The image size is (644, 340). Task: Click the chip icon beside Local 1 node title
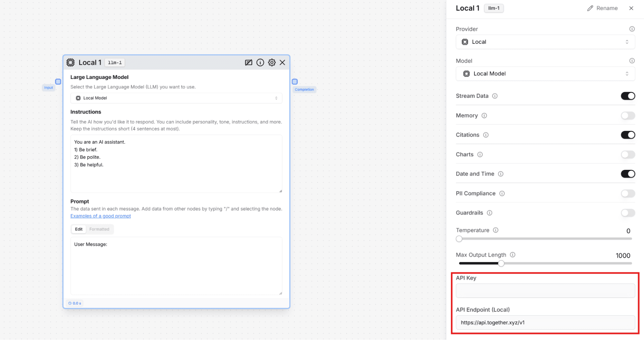(x=71, y=63)
